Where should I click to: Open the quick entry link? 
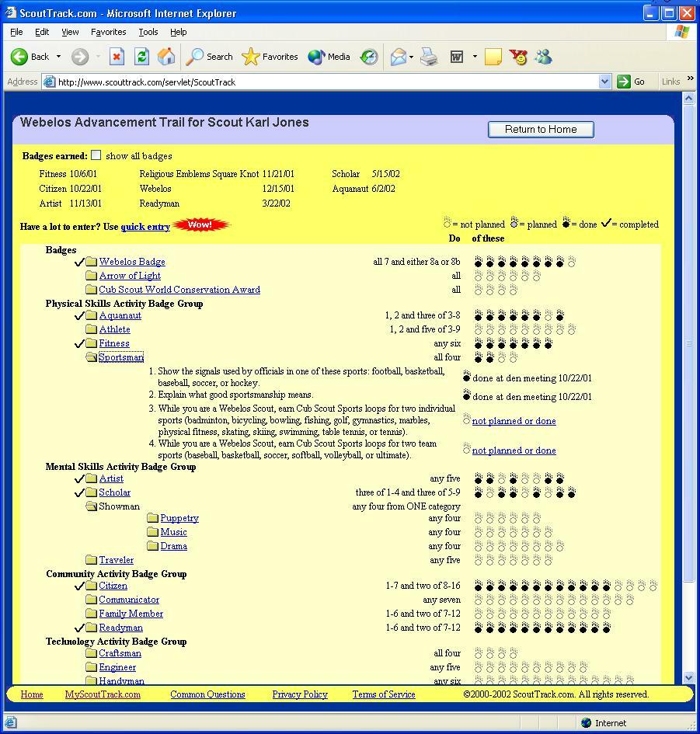145,227
